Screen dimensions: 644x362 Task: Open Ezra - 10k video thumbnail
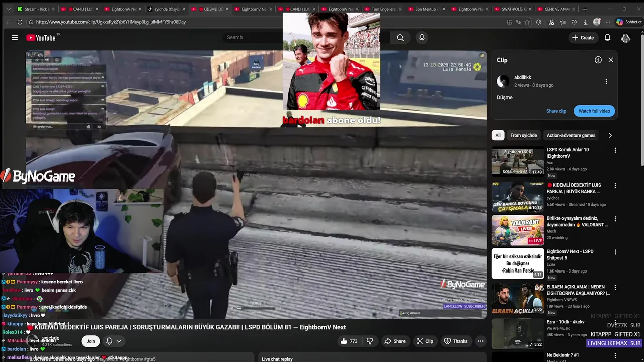pos(518,334)
